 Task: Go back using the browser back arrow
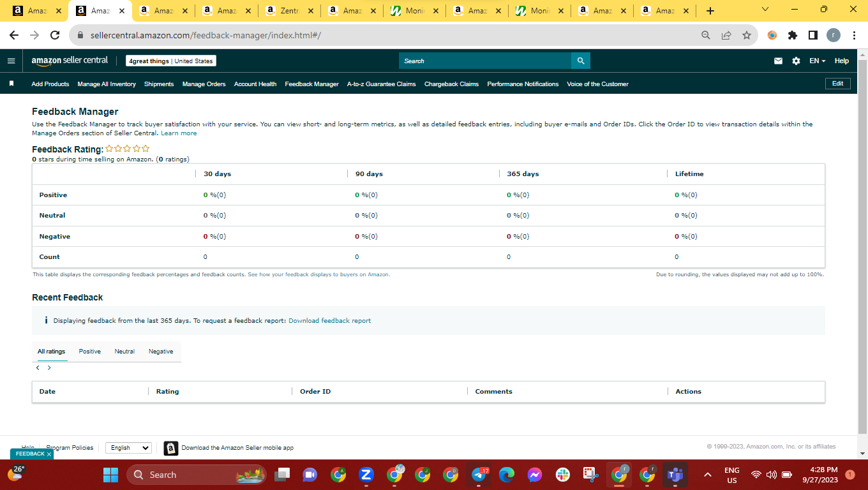click(14, 35)
